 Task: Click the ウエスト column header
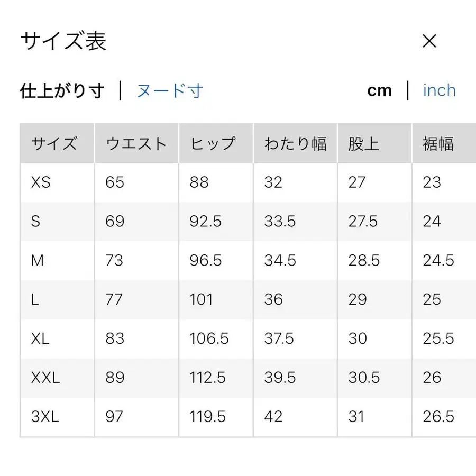tap(136, 143)
